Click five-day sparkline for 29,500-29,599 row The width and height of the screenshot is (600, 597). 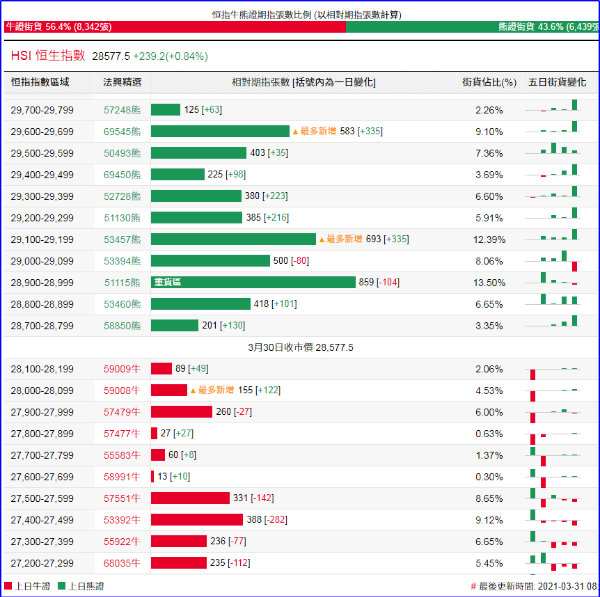coord(553,148)
